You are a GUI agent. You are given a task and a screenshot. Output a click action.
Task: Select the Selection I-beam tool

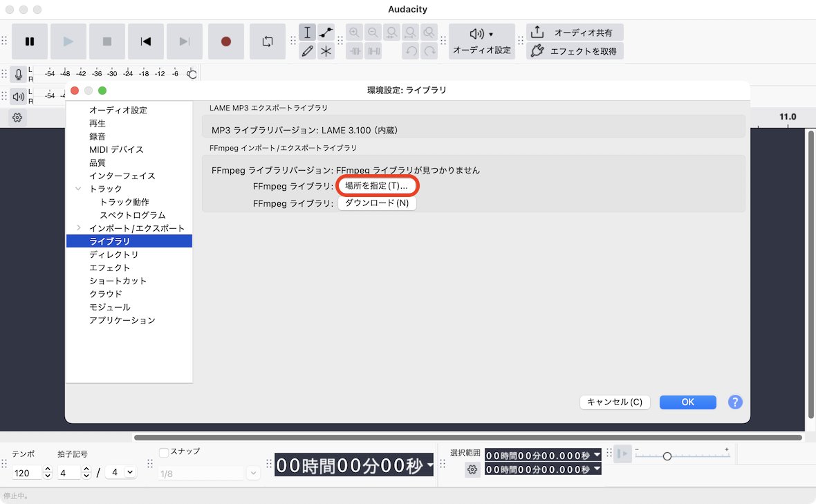tap(308, 32)
